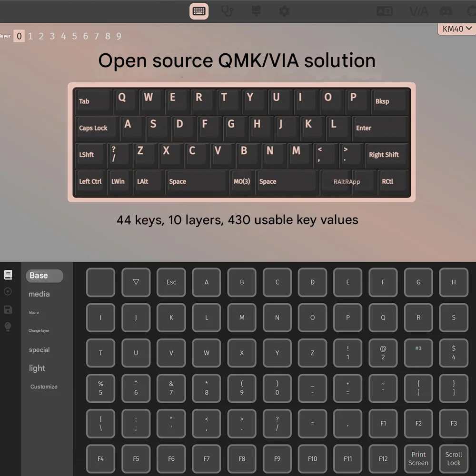Open the design brush icon
476x476 pixels.
pyautogui.click(x=256, y=11)
